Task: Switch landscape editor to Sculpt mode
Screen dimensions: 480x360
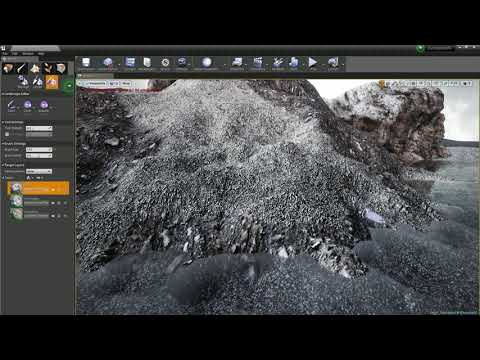Action: coord(37,81)
